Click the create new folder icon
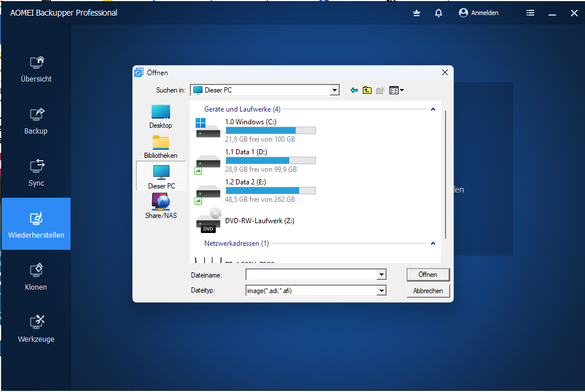Screen dimensions: 585x392 380,90
